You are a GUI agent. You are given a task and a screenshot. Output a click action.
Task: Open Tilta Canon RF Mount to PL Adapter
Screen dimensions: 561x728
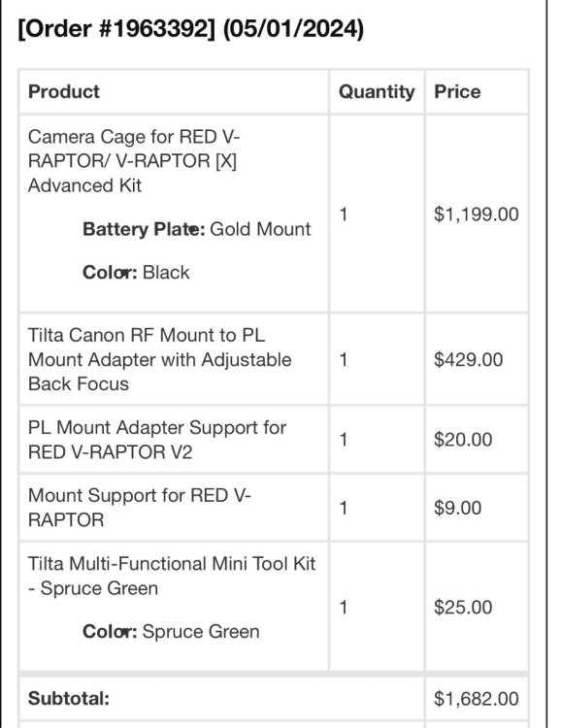[160, 359]
